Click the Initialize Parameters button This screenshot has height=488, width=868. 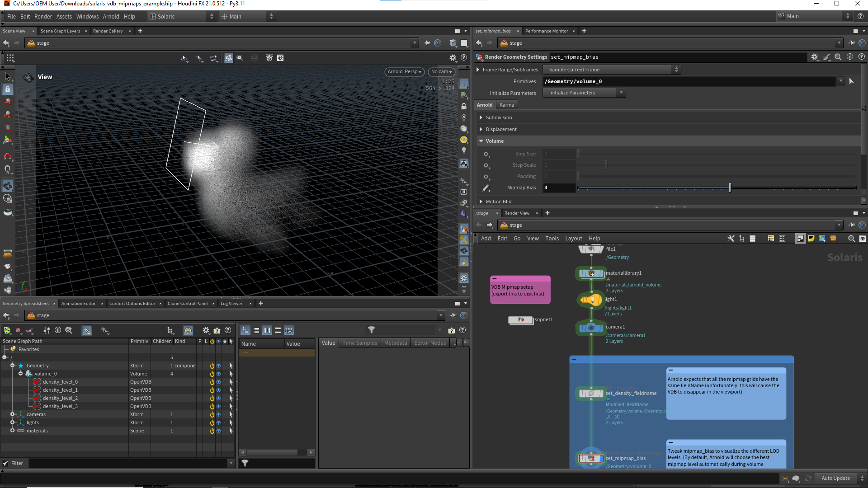(583, 93)
